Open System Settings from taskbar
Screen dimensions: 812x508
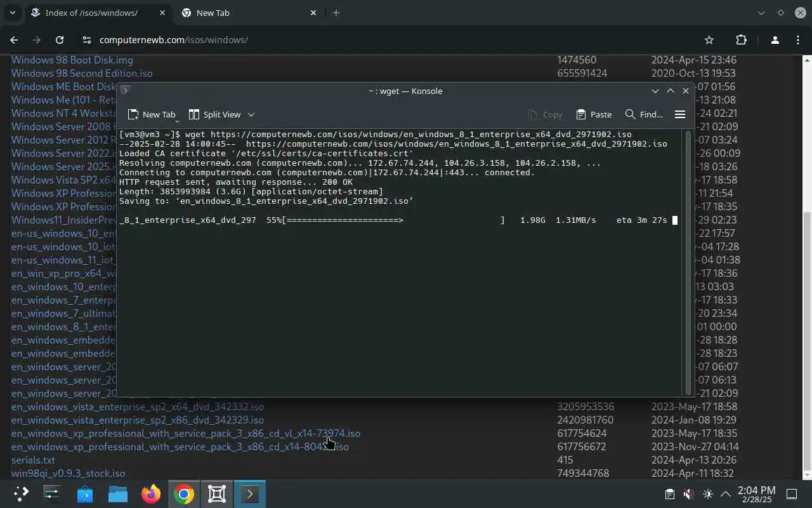click(x=52, y=494)
